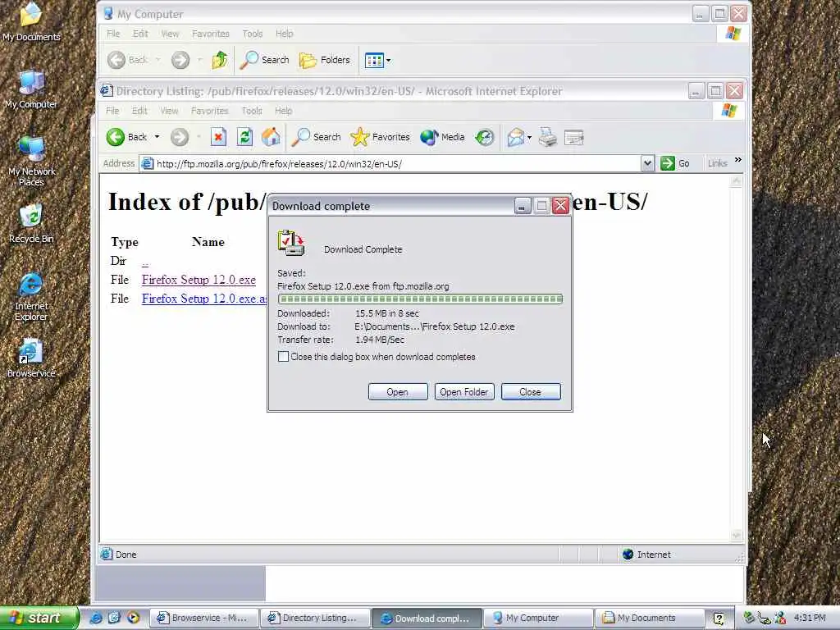Screen dimensions: 840x630
Task: Click Open button in Download complete dialog
Action: (398, 392)
